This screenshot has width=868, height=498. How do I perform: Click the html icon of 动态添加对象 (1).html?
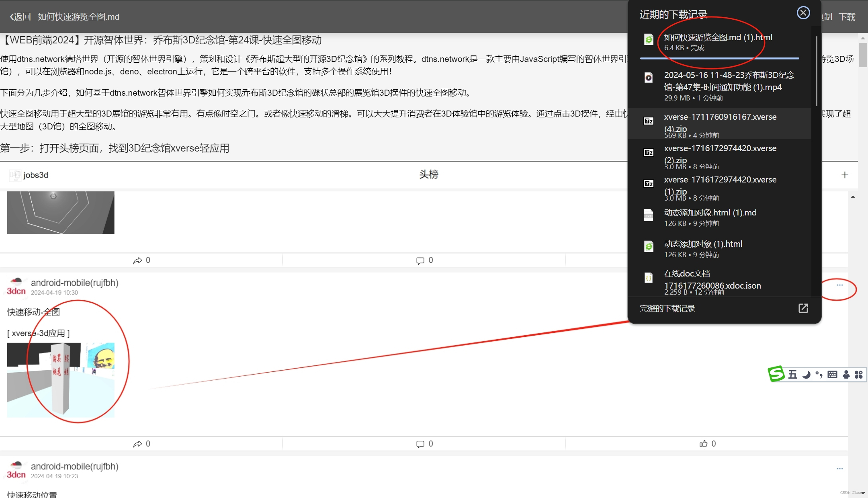pyautogui.click(x=649, y=246)
